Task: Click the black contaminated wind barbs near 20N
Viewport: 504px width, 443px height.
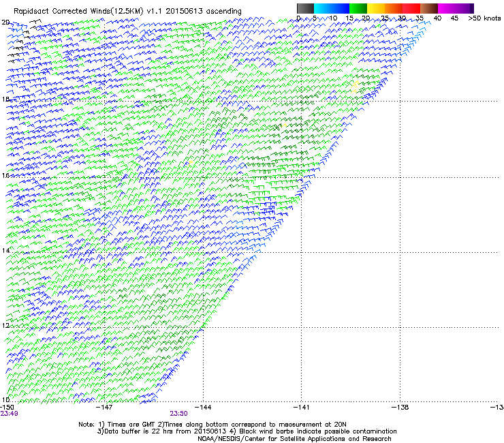Action: 24,40
